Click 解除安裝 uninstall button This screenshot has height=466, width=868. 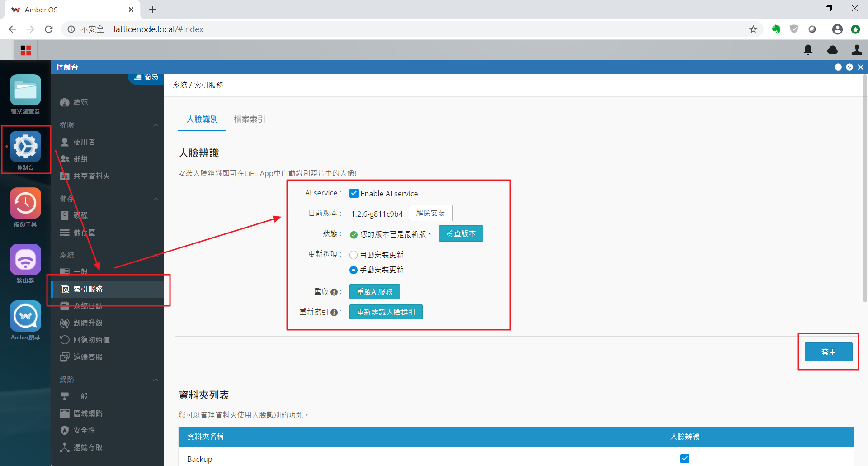(430, 213)
